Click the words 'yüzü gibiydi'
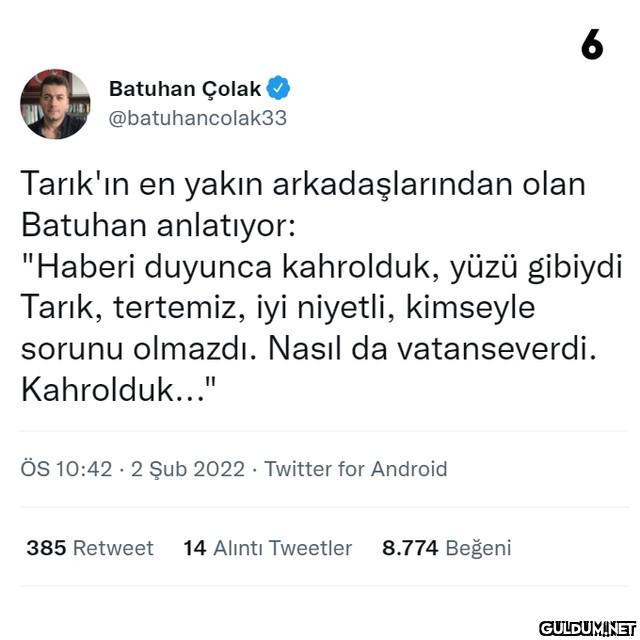 coord(536,268)
